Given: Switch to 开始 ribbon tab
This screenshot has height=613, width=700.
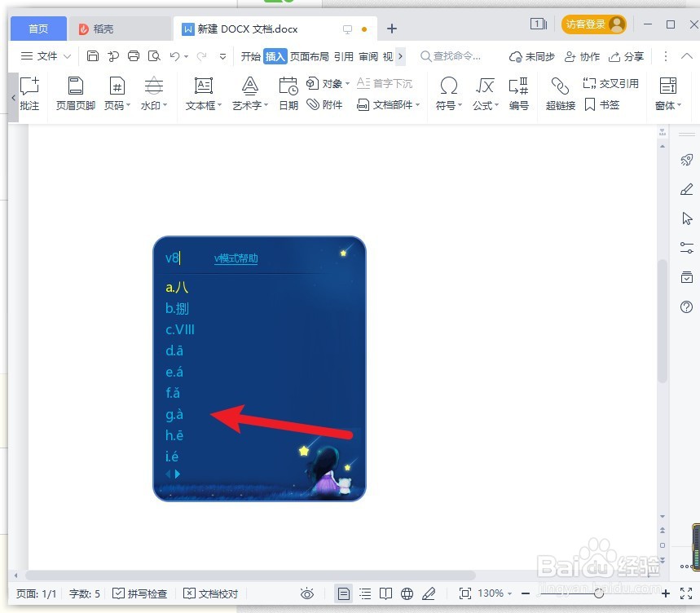Looking at the screenshot, I should point(251,56).
